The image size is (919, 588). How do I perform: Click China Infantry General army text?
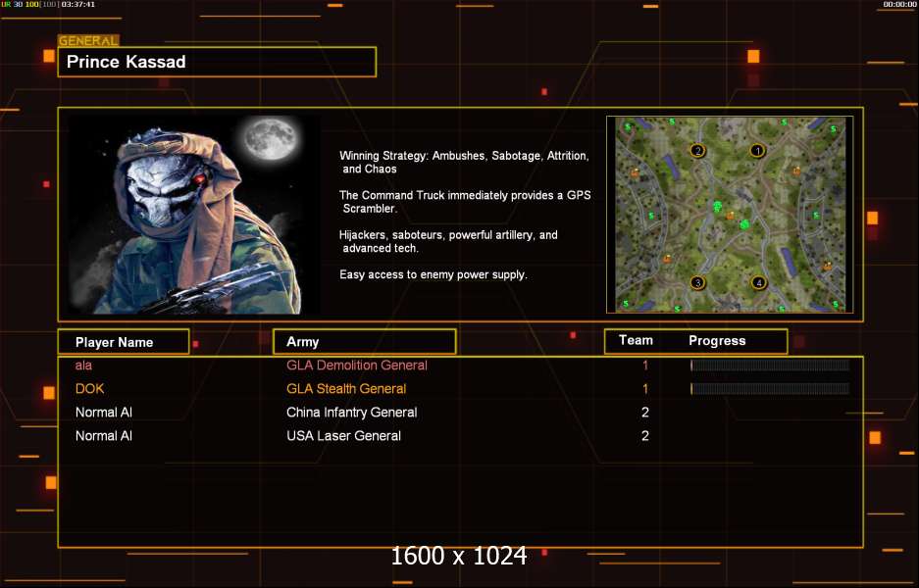click(352, 413)
